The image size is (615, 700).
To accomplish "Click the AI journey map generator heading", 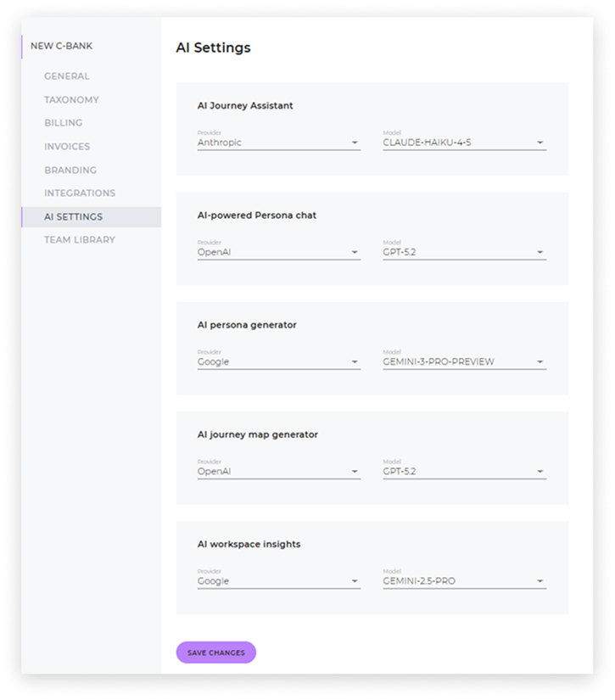I will (x=258, y=434).
